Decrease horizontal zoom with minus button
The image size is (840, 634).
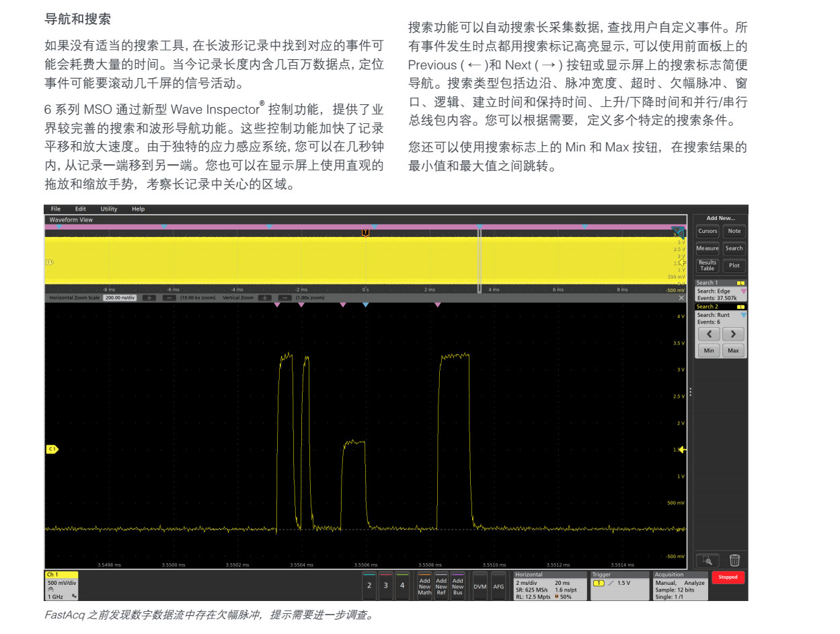coord(169,297)
